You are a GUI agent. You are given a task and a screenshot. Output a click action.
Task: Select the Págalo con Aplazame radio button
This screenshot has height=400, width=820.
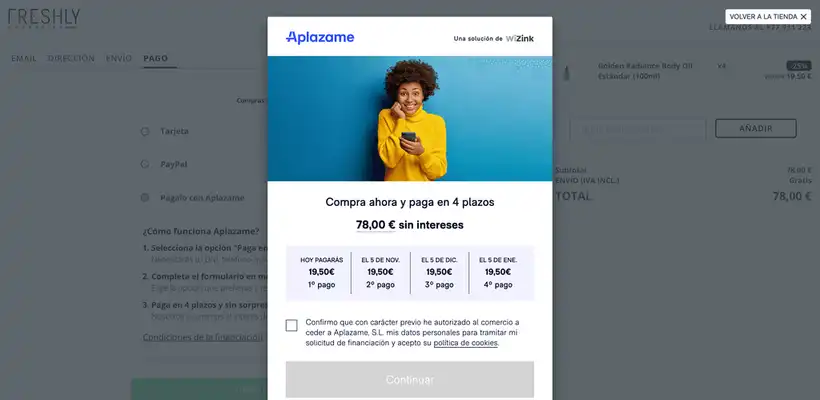tap(145, 198)
